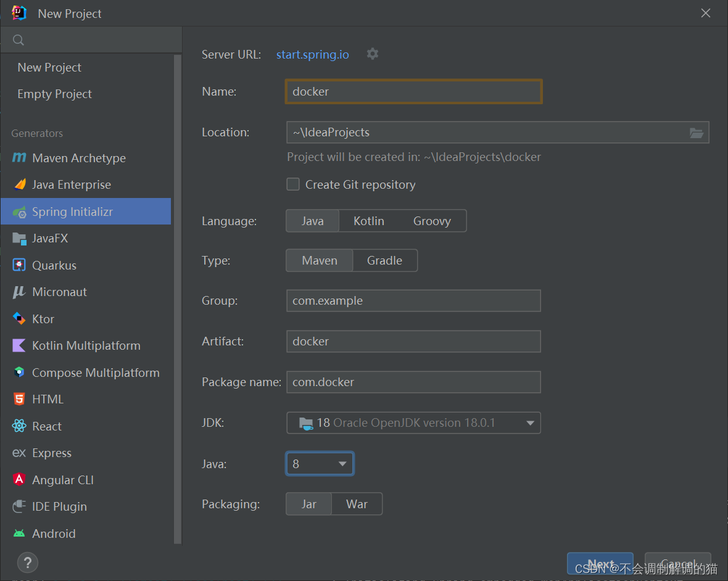Click the Group input field
This screenshot has height=581, width=728.
[x=413, y=301]
